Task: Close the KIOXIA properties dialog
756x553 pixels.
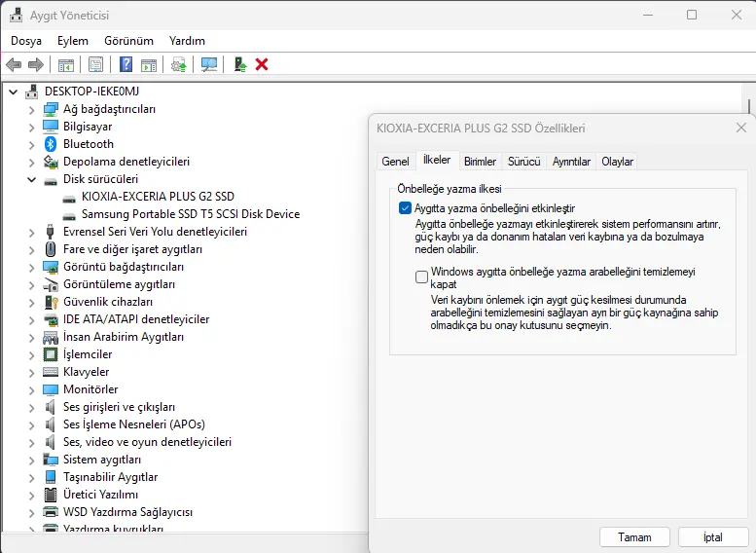Action: click(741, 128)
